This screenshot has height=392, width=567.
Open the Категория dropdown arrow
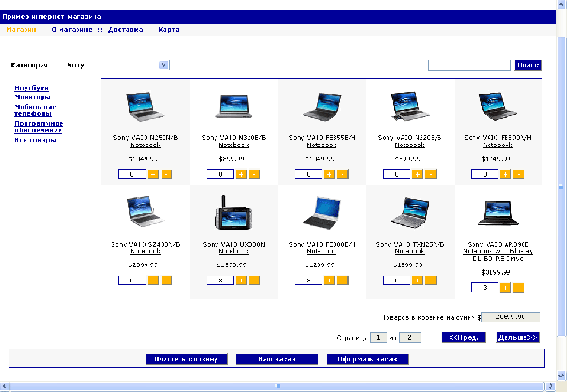163,65
